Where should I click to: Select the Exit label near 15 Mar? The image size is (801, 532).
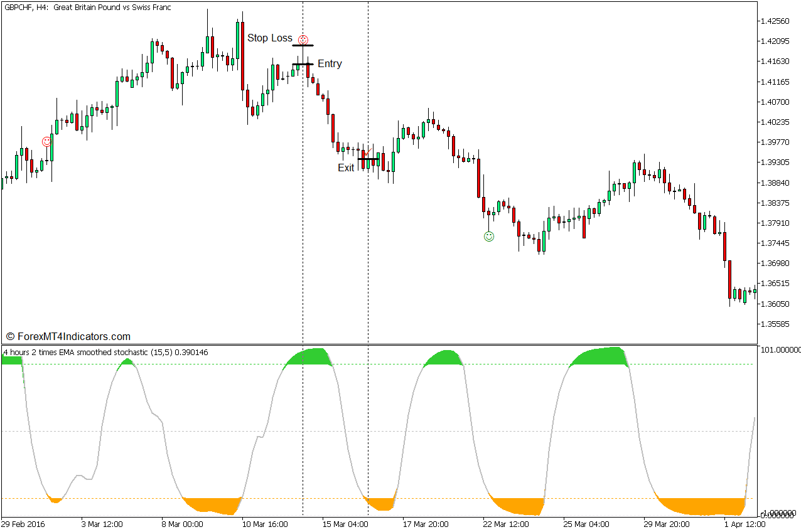(345, 168)
